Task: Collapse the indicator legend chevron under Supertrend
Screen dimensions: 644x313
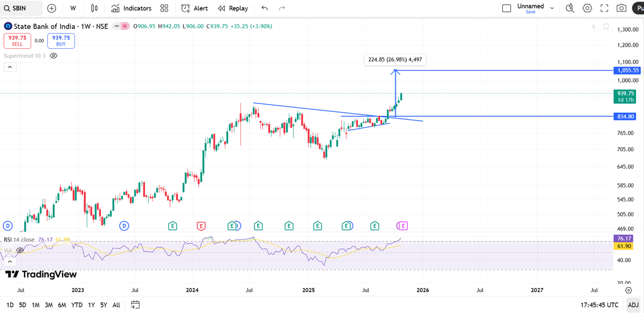Action: tap(10, 67)
